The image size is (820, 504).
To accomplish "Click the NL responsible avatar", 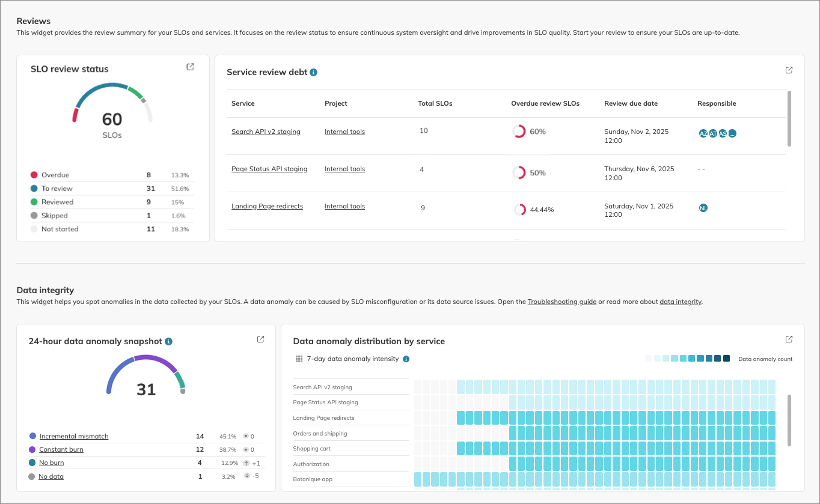I will pos(703,208).
